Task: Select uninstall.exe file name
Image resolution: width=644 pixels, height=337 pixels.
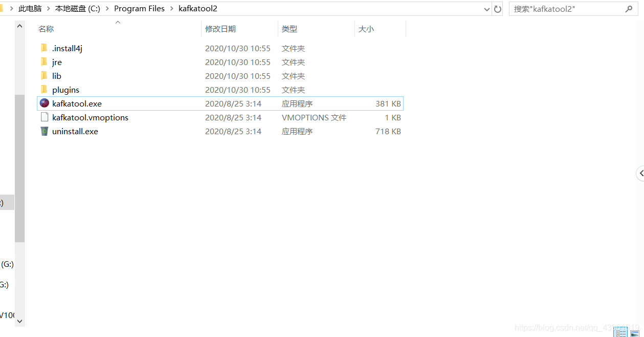Action: point(75,131)
